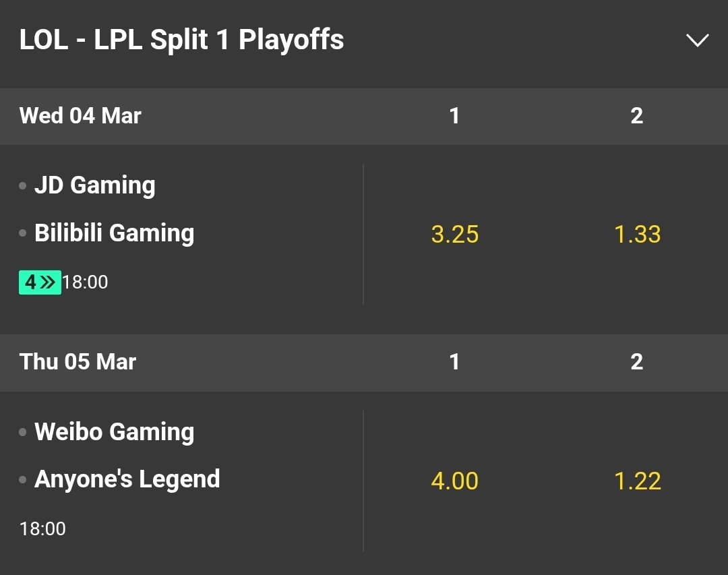The image size is (728, 575).
Task: Tap the LOL - LPL Split 1 Playoffs title
Action: (x=182, y=40)
